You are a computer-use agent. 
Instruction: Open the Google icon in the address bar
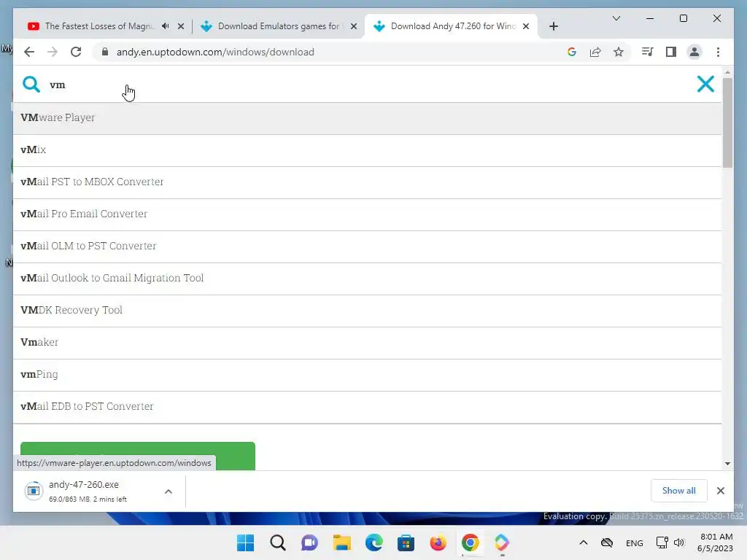[572, 52]
